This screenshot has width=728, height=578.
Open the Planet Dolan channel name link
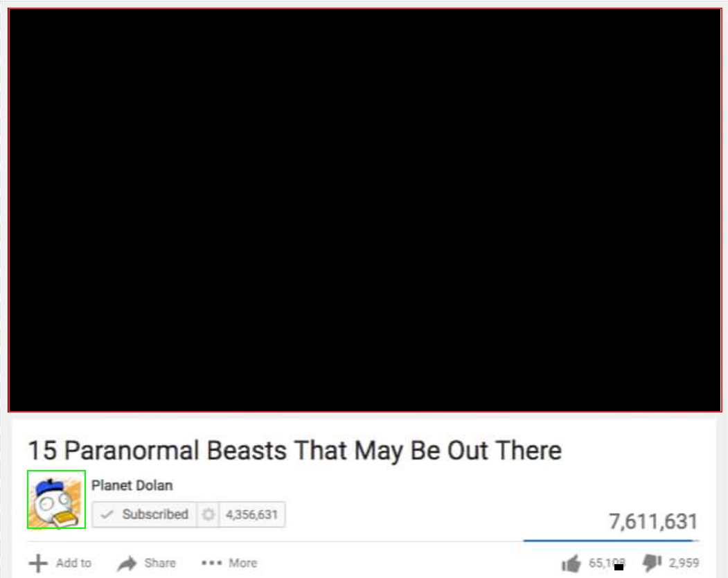click(x=132, y=485)
